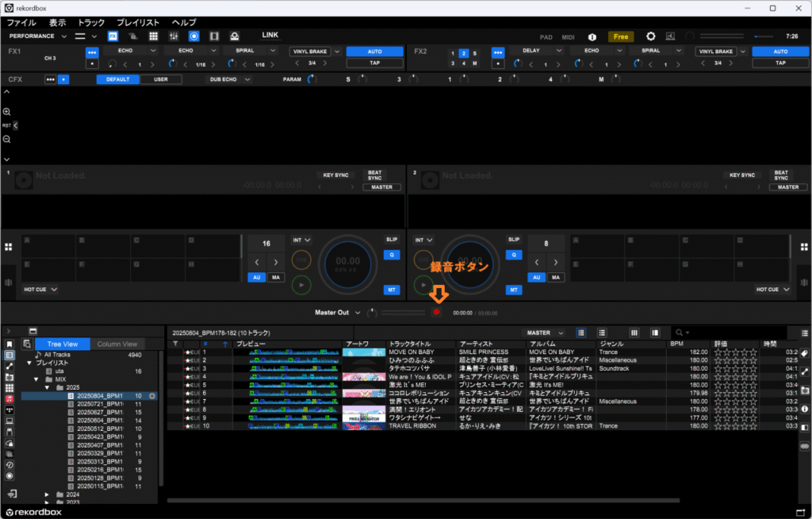812x519 pixels.
Task: Toggle FX2 AUTO beat mode
Action: 780,52
